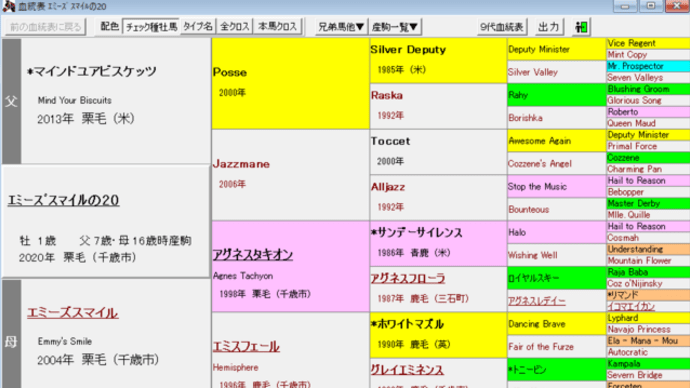Toggle 全クロス button

[235, 26]
